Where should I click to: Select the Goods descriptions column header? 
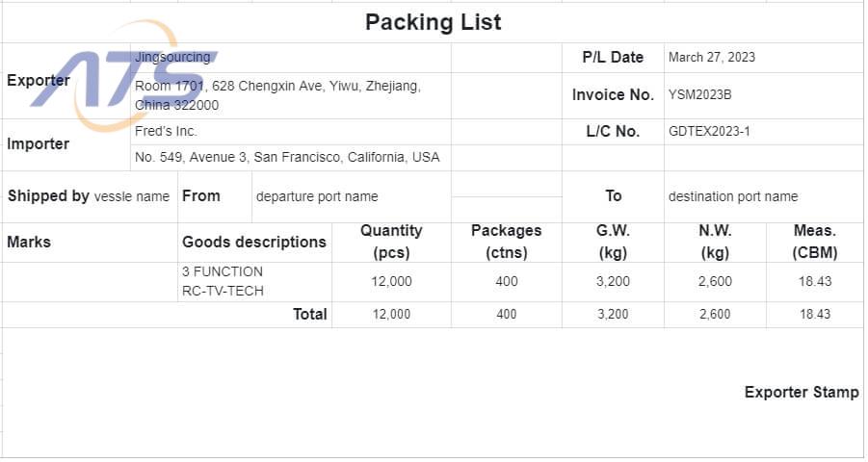(x=254, y=242)
